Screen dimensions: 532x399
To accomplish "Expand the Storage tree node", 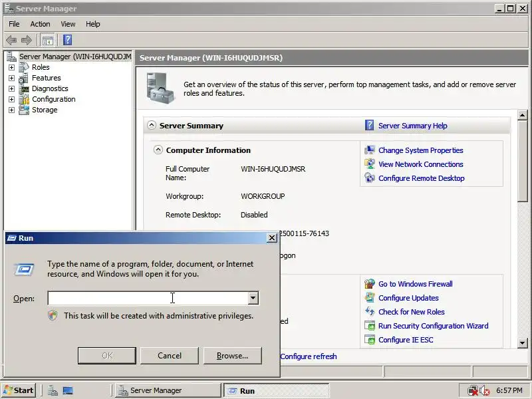I will (x=11, y=110).
